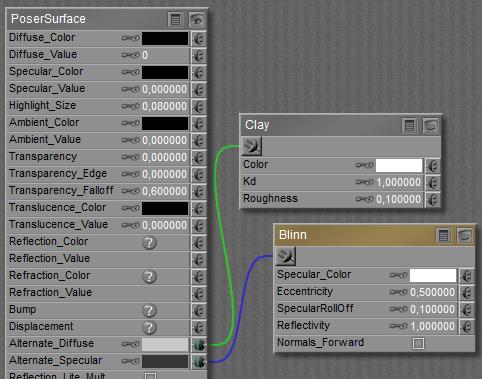
Task: Click the Clay Kd plug connector
Action: click(x=433, y=182)
